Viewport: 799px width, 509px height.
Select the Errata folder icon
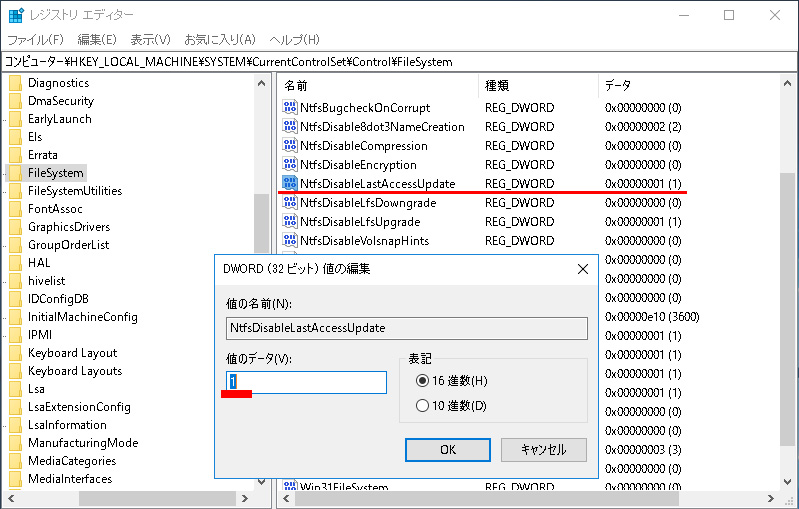(15, 155)
